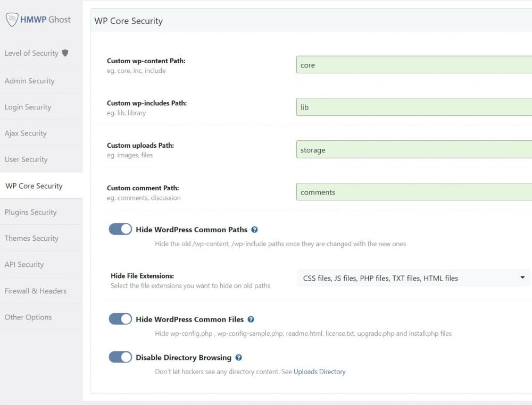Toggle Hide WordPress Common Paths switch
The width and height of the screenshot is (532, 405).
(x=120, y=229)
